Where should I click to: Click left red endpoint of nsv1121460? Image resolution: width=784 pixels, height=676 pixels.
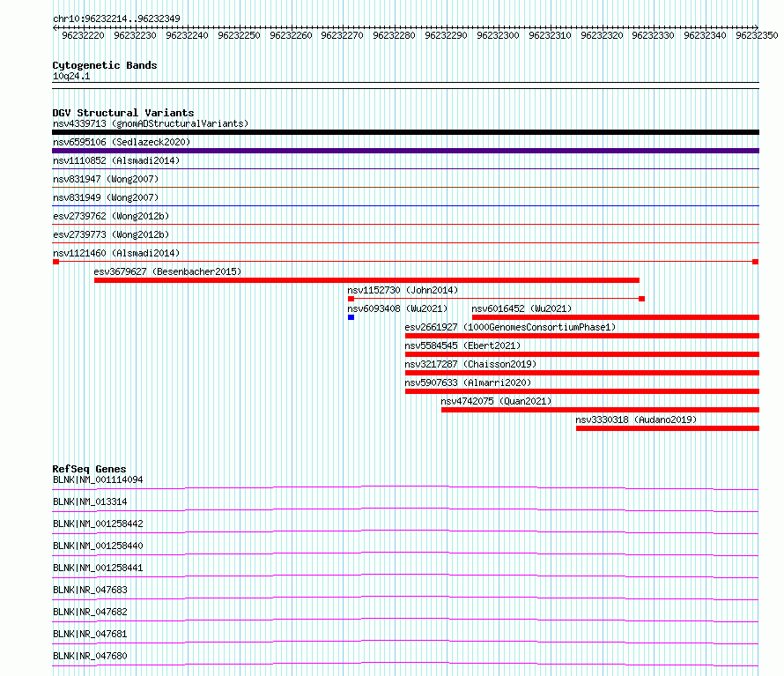pos(56,262)
